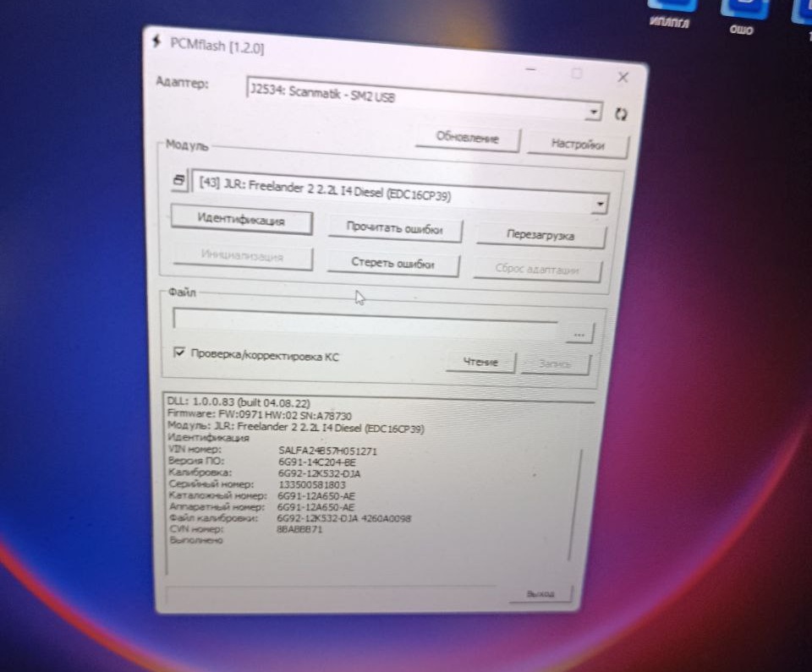The image size is (812, 672).
Task: Select the Freelander 2 2.2L module combo box
Action: 400,192
